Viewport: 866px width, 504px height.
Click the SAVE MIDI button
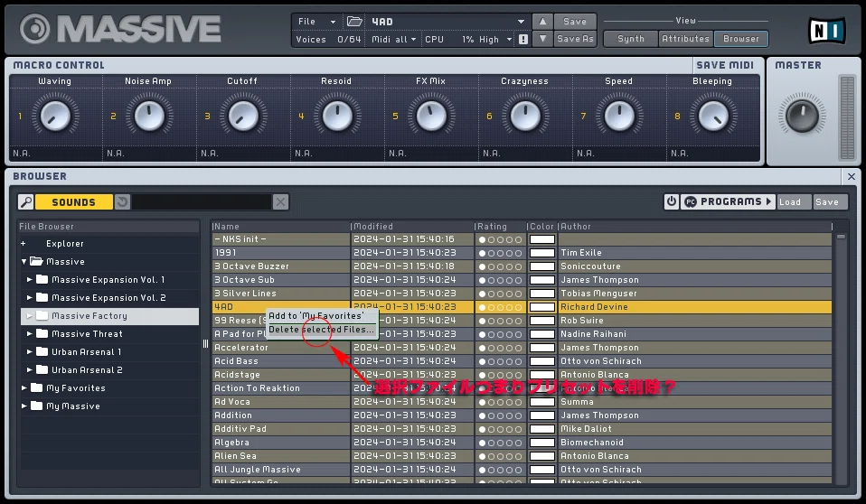point(725,65)
